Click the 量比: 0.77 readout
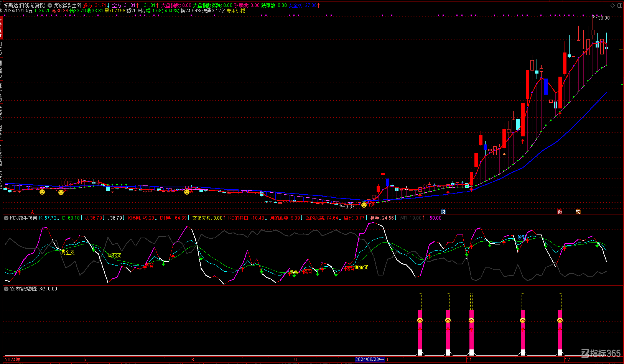This screenshot has width=624, height=364. 354,218
